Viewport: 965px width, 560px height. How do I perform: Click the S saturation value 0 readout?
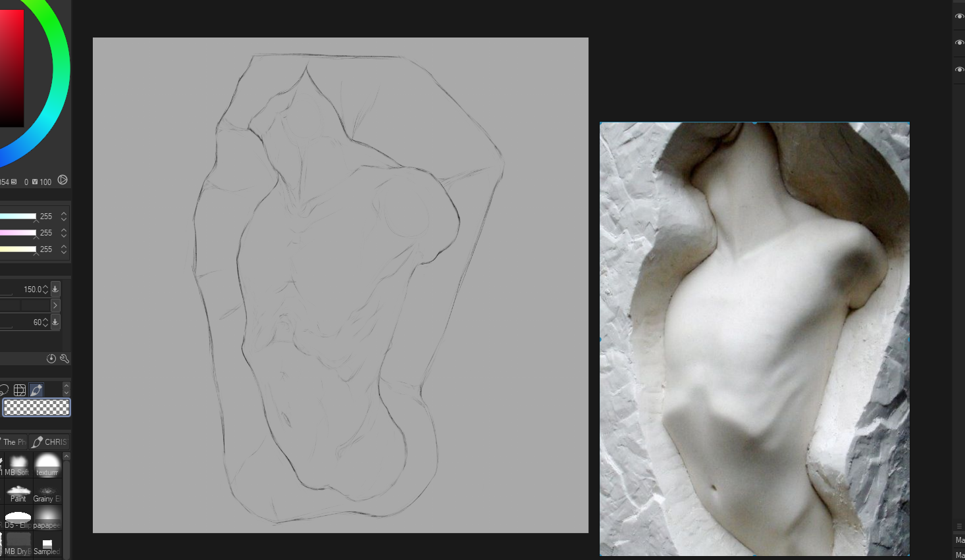coord(26,182)
